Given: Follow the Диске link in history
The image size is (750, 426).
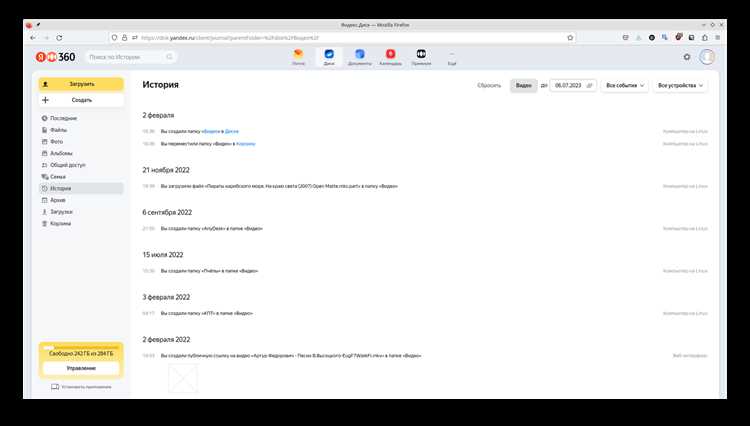Looking at the screenshot, I should click(x=232, y=131).
